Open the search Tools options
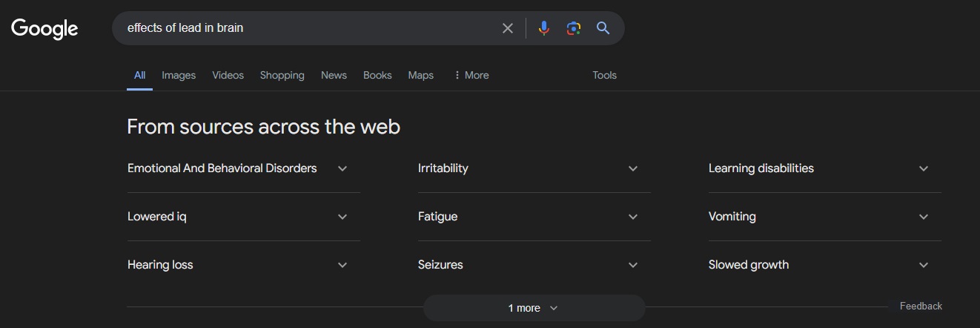Image resolution: width=980 pixels, height=328 pixels. click(604, 75)
